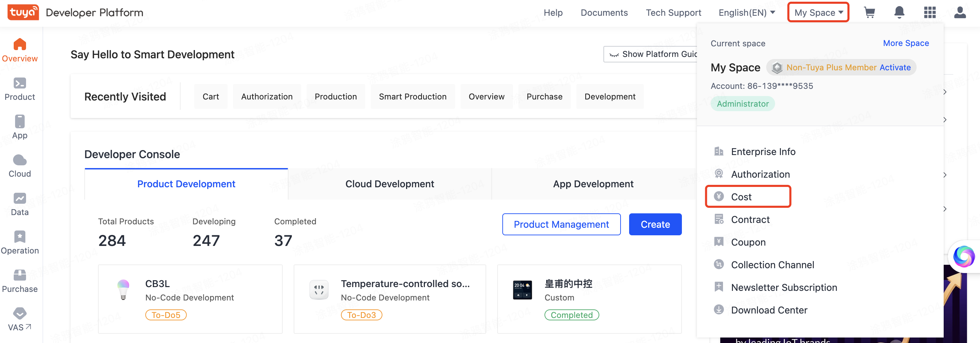The width and height of the screenshot is (980, 343).
Task: Click the CB3L light bulb thumbnail
Action: point(123,290)
